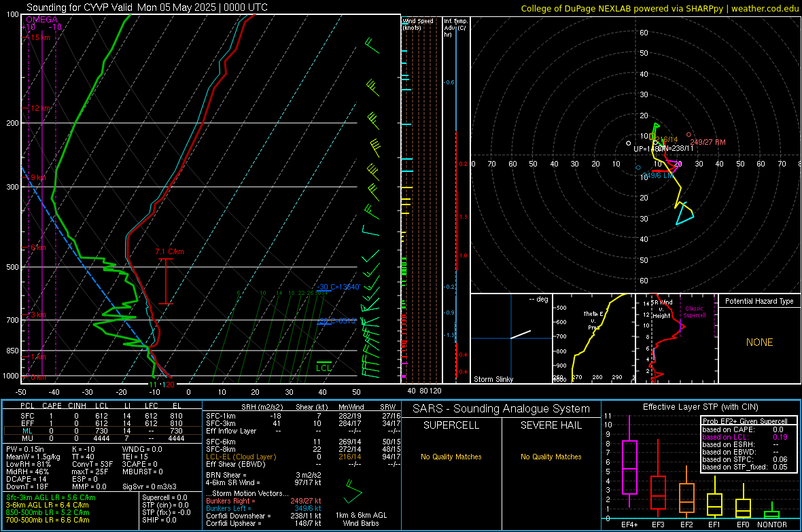Image resolution: width=802 pixels, height=532 pixels.
Task: Click the '850-500mb LR = 5.2 C/km' line
Action: click(x=48, y=512)
